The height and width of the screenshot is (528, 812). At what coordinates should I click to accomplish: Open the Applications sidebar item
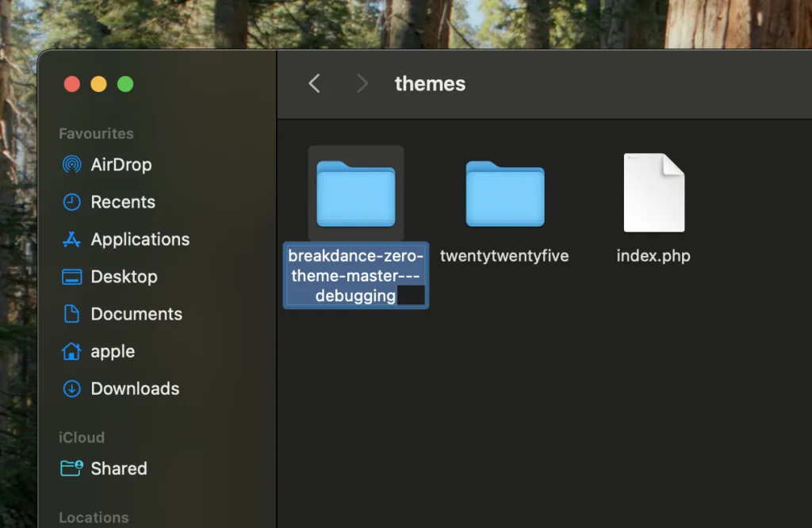(139, 239)
